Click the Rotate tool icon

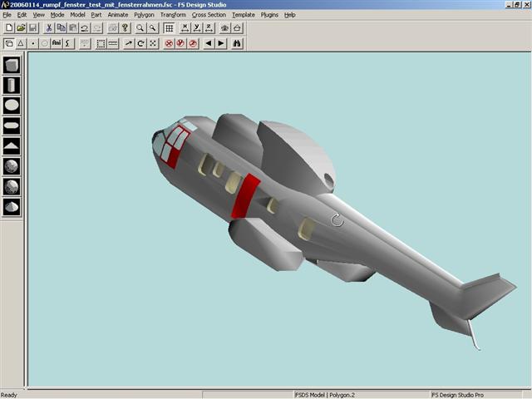click(140, 43)
